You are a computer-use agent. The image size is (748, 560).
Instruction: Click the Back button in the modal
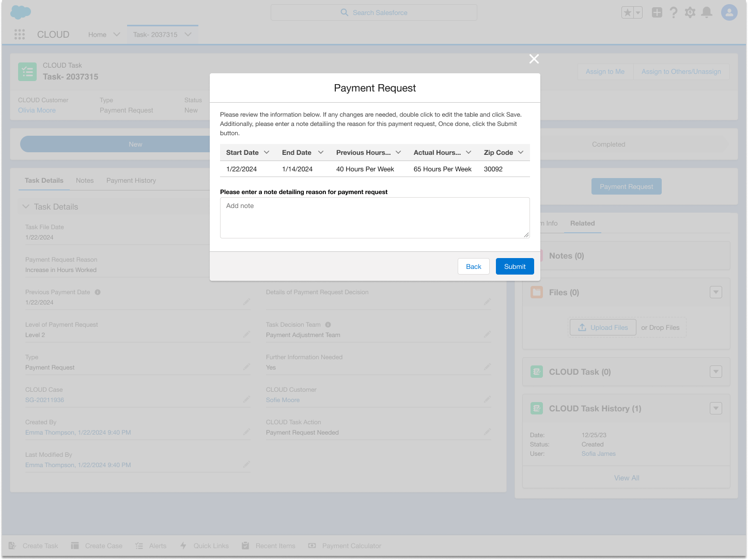(x=473, y=266)
